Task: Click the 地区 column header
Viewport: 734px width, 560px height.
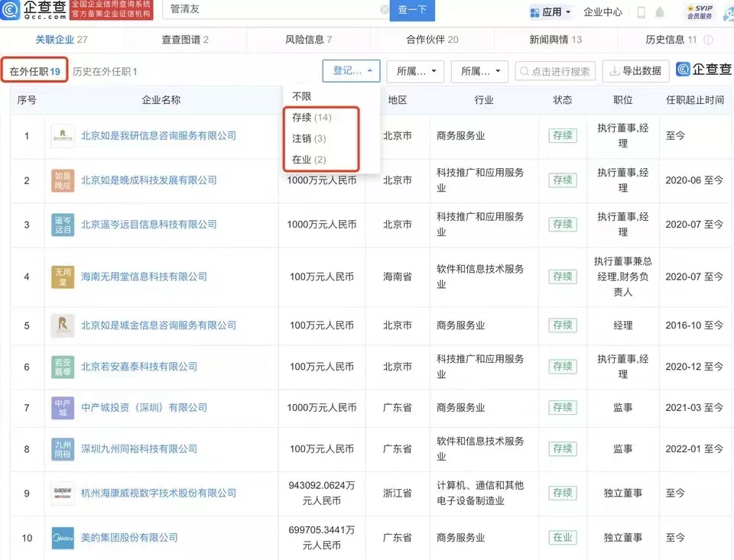Action: [x=398, y=99]
